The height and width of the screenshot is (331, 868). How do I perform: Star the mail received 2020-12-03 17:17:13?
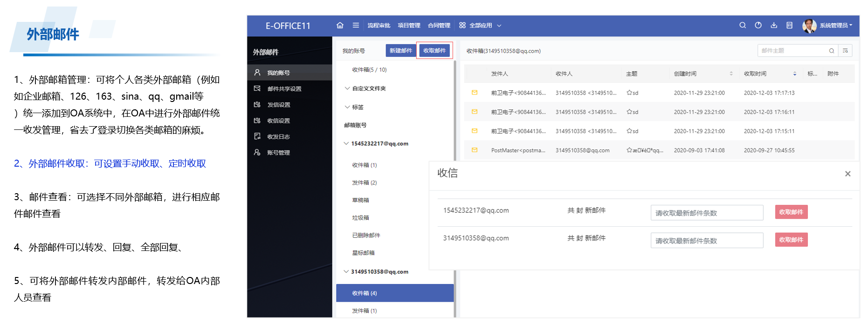point(629,93)
